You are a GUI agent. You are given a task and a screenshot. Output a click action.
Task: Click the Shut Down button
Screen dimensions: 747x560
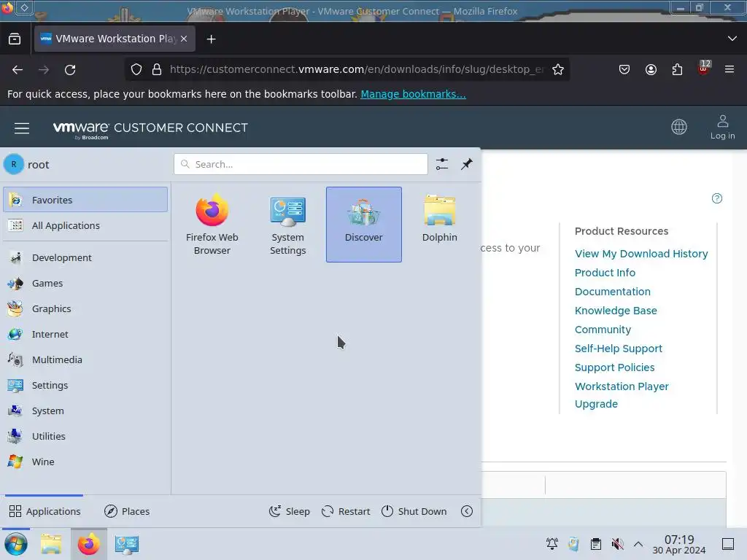(414, 511)
